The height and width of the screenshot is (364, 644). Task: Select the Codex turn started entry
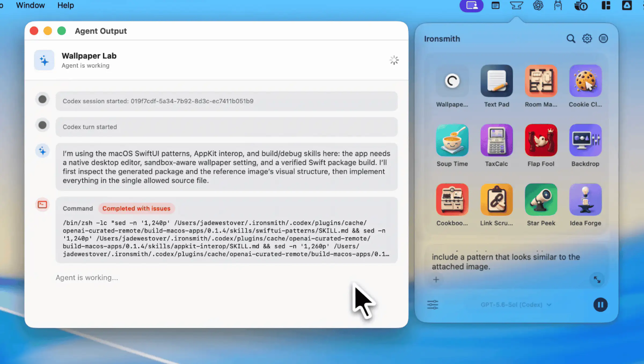point(226,127)
